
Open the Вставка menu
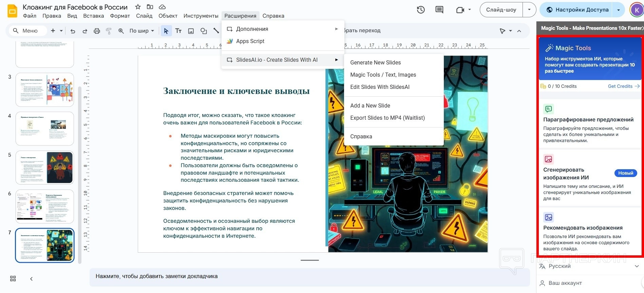93,16
